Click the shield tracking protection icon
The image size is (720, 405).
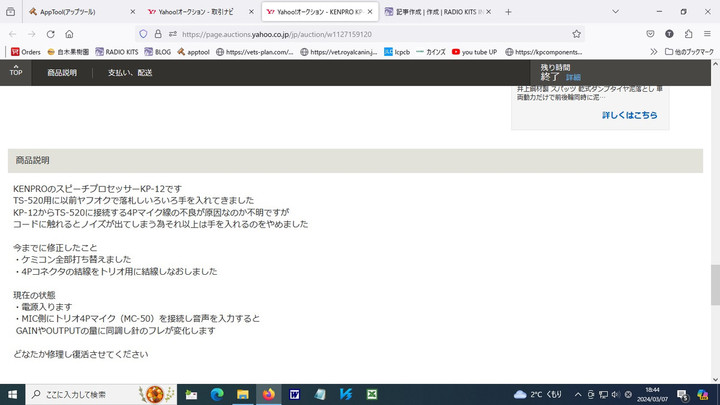click(144, 33)
